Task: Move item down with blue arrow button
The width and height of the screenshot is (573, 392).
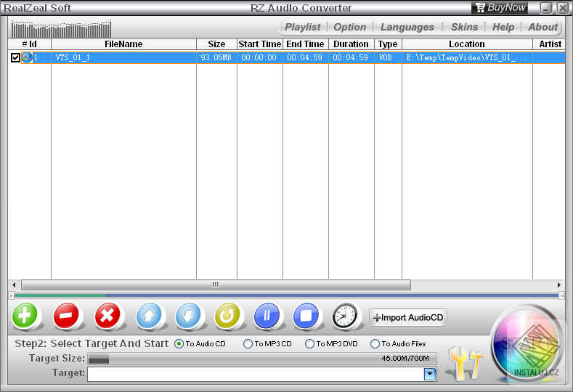Action: [188, 315]
